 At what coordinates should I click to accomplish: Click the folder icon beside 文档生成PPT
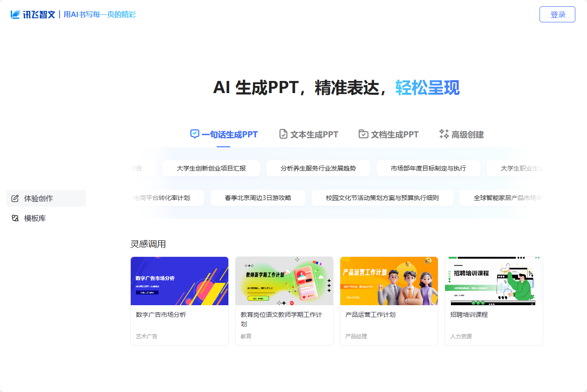363,134
